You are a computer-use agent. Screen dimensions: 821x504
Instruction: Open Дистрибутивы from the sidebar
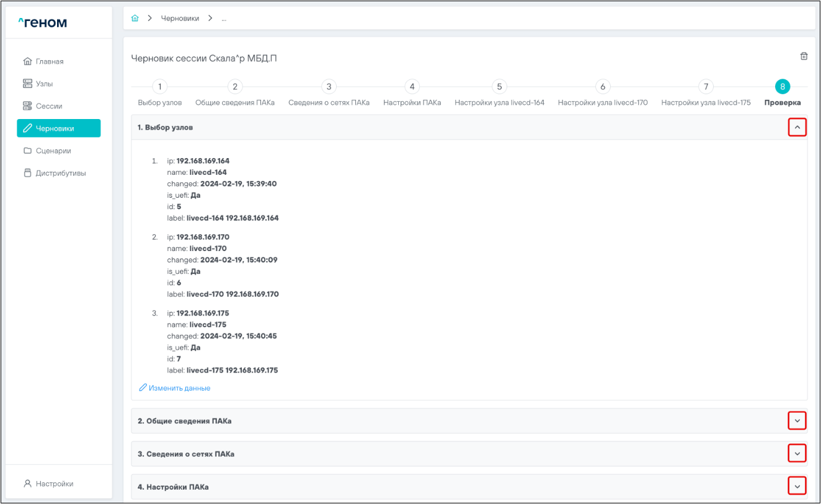[x=60, y=173]
